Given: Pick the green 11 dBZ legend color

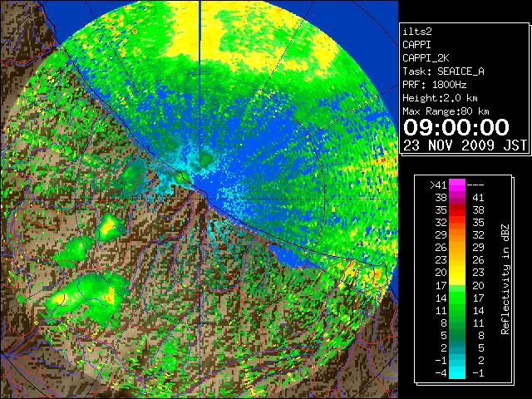Looking at the screenshot, I should (457, 310).
